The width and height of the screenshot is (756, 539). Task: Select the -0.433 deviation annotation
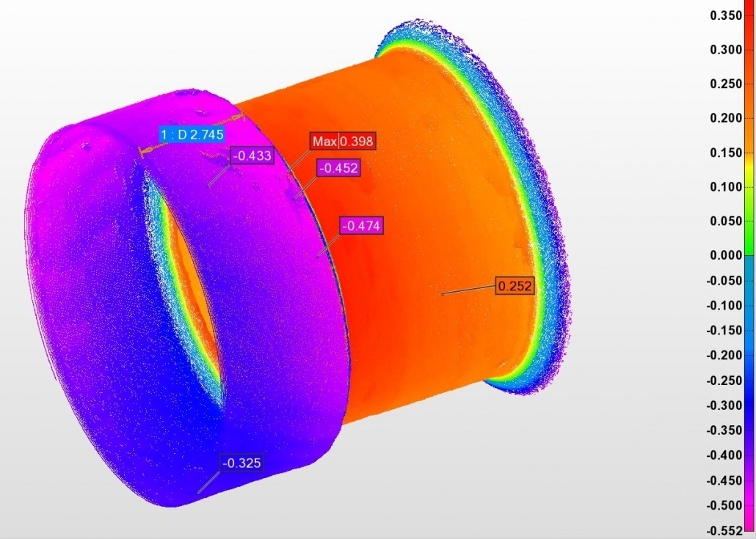(252, 155)
